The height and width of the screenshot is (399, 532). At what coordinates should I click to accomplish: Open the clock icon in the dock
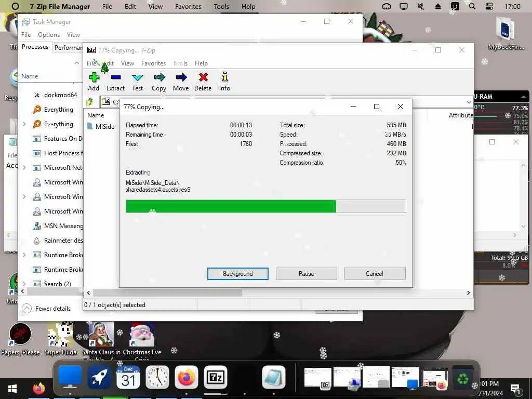pos(157,377)
